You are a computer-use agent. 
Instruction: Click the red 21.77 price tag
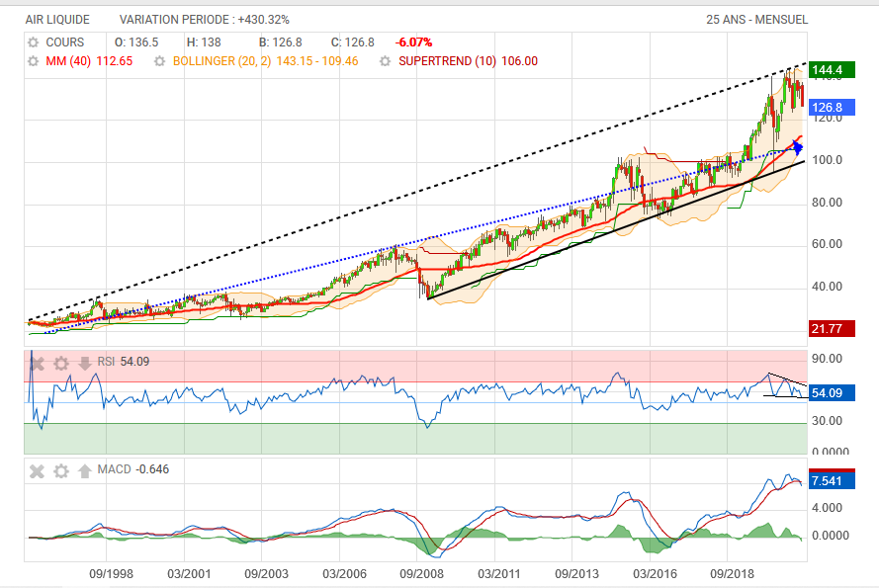[x=832, y=329]
